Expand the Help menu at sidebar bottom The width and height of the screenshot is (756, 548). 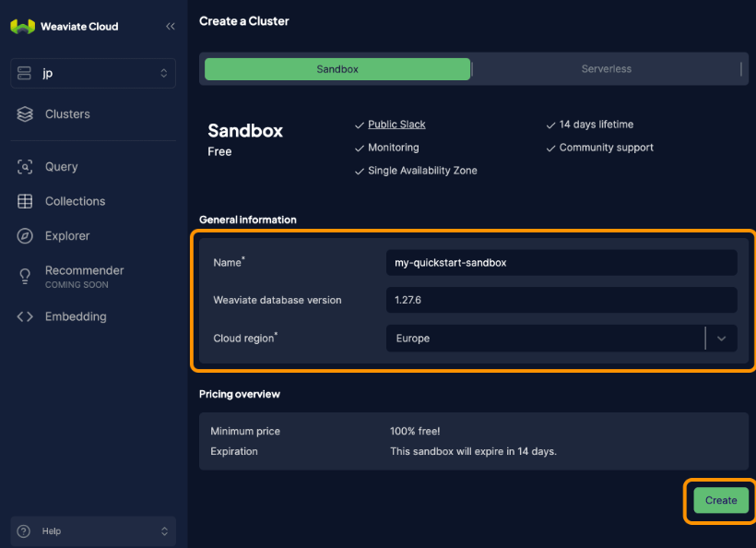coord(93,531)
